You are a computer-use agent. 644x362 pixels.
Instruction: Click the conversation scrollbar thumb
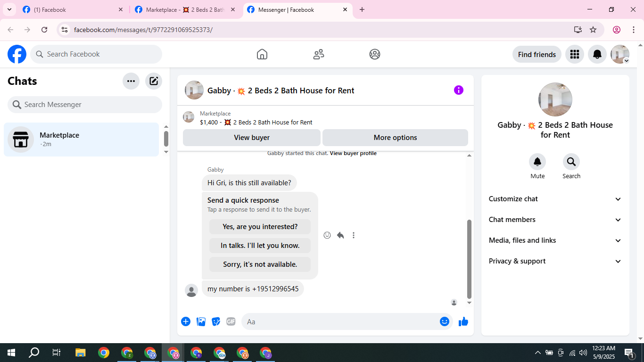tap(469, 259)
